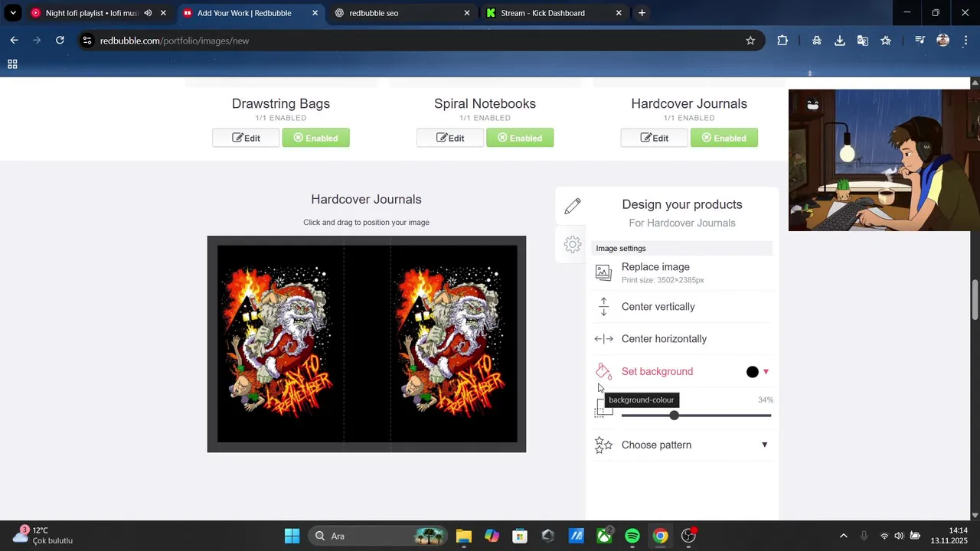Click the Center vertically arrows icon
The image size is (980, 551).
(x=603, y=307)
